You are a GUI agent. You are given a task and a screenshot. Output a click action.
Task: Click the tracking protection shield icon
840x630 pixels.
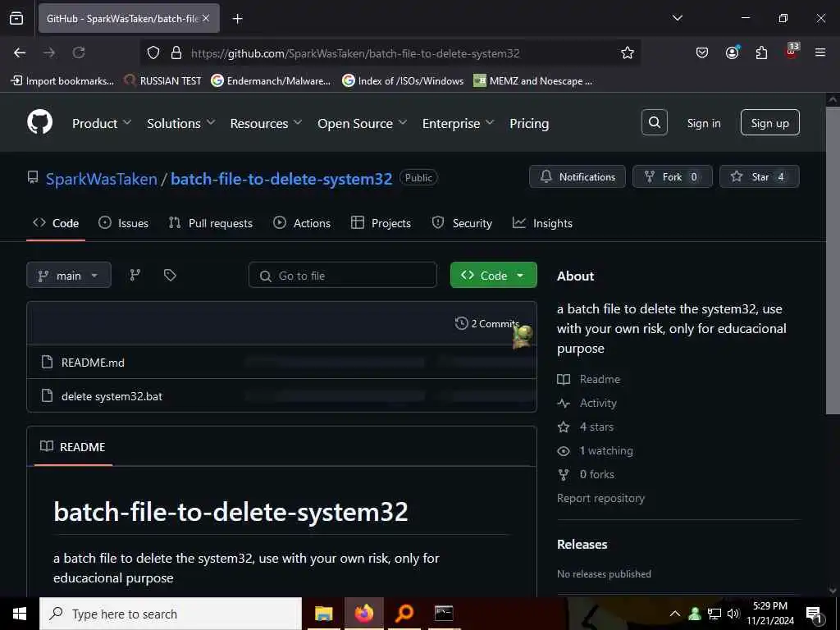pyautogui.click(x=153, y=52)
